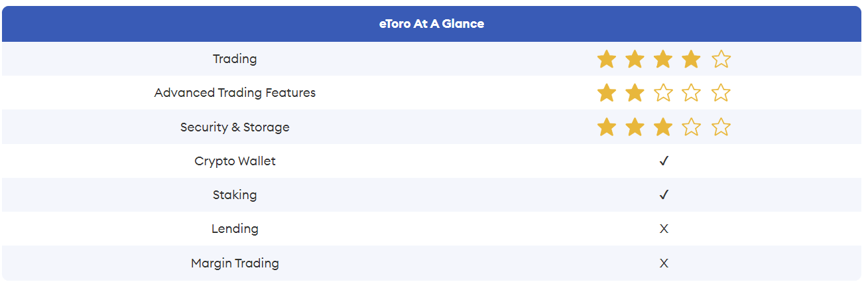Click the empty fifth star in Trading row
This screenshot has height=290, width=868.
point(721,59)
